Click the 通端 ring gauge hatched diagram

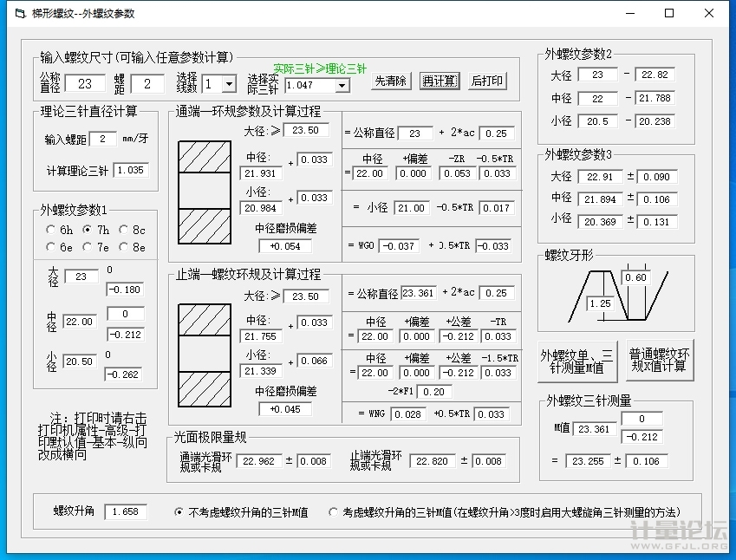click(x=204, y=192)
